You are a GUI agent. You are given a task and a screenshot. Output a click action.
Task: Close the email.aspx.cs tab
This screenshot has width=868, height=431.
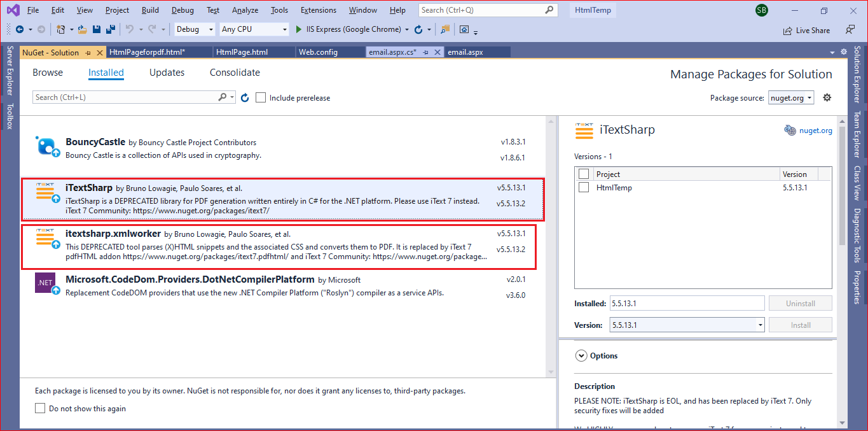click(x=437, y=52)
